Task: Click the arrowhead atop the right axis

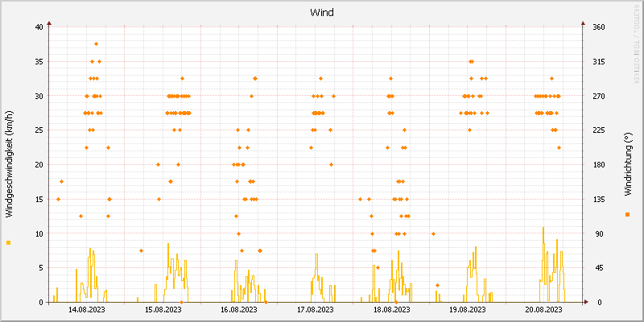Action: 583,23
